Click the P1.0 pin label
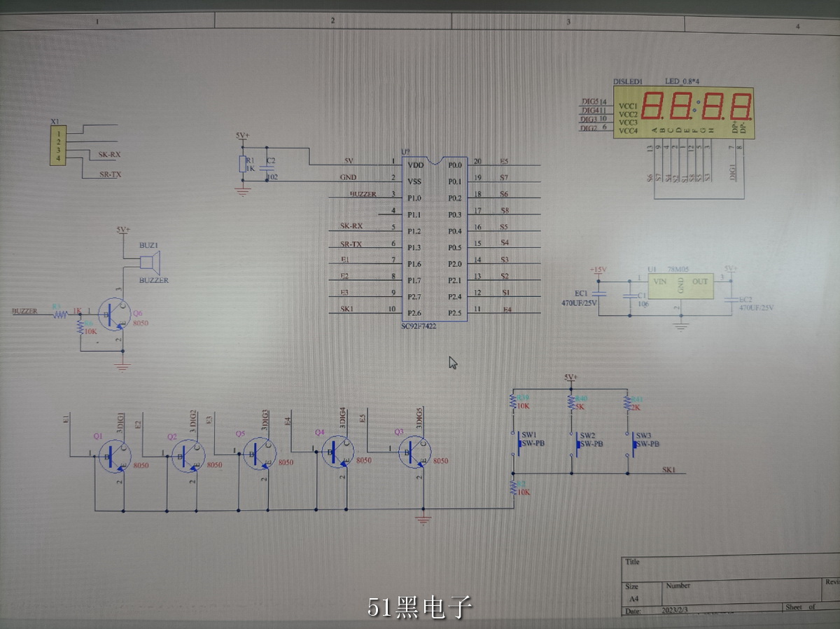 tap(414, 198)
